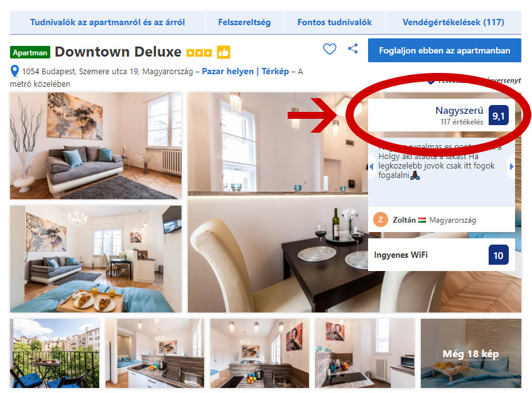
Task: Save property with the heart icon
Action: pyautogui.click(x=330, y=49)
